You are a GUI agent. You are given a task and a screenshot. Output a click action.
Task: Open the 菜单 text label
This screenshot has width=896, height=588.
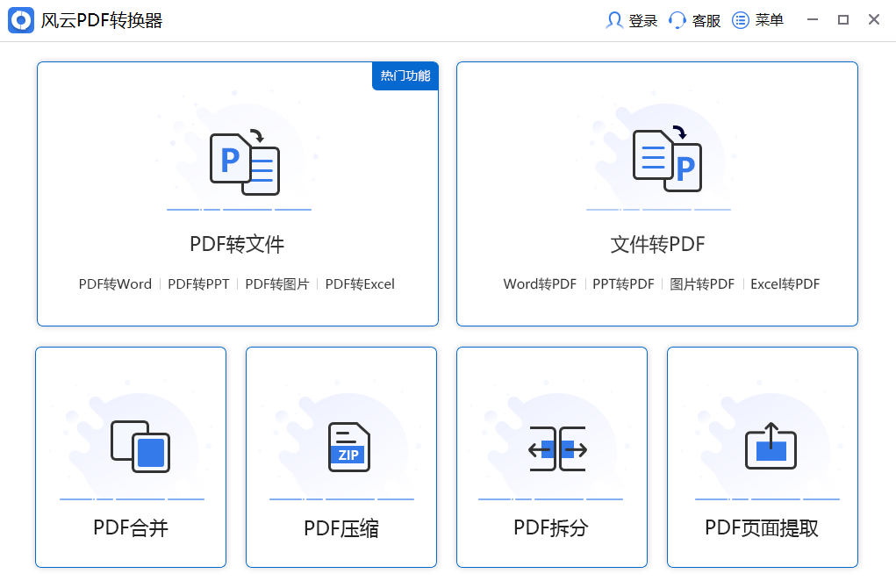[x=769, y=20]
